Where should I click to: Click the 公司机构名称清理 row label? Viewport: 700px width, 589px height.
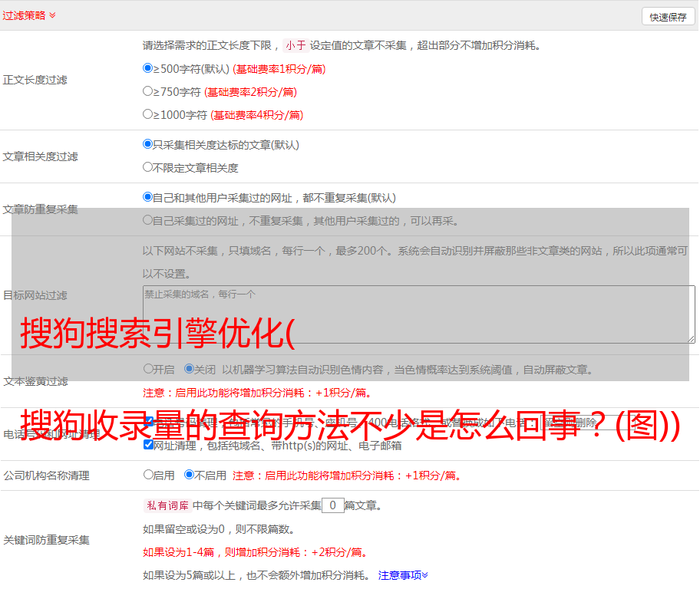tap(46, 475)
